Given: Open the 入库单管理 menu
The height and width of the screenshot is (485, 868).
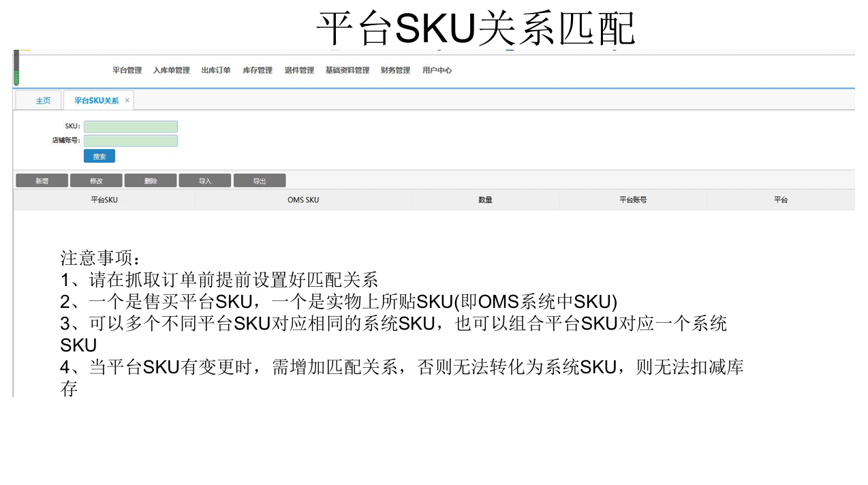Looking at the screenshot, I should [171, 70].
